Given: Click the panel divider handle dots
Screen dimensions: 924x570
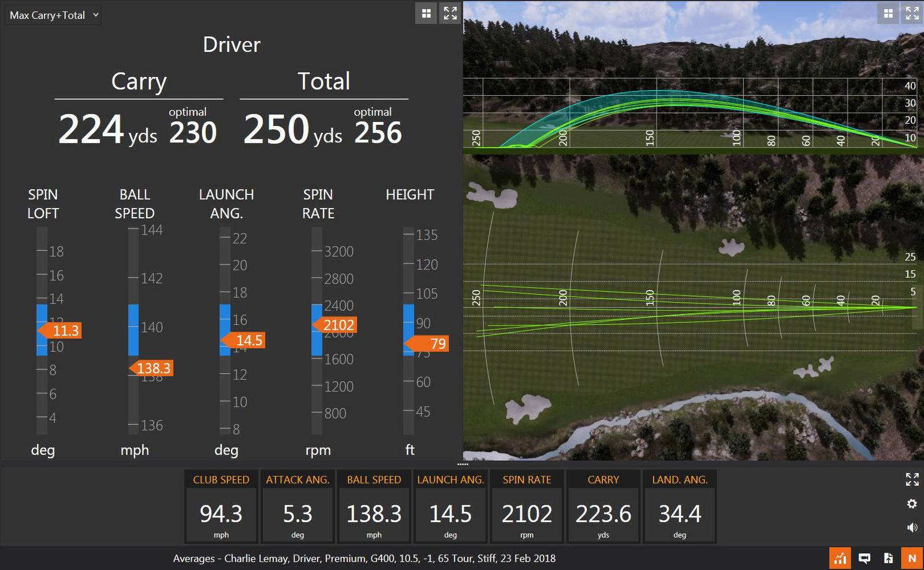Looking at the screenshot, I should coord(463,464).
